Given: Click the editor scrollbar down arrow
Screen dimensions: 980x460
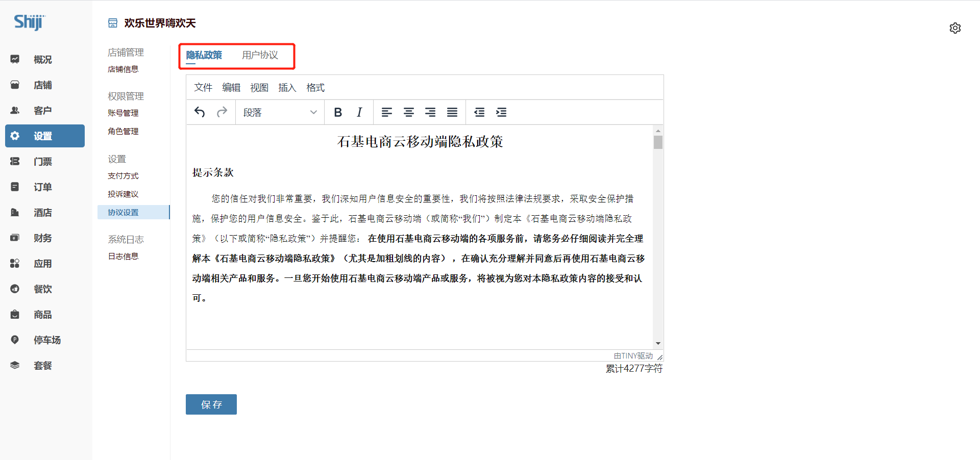Looking at the screenshot, I should tap(658, 343).
